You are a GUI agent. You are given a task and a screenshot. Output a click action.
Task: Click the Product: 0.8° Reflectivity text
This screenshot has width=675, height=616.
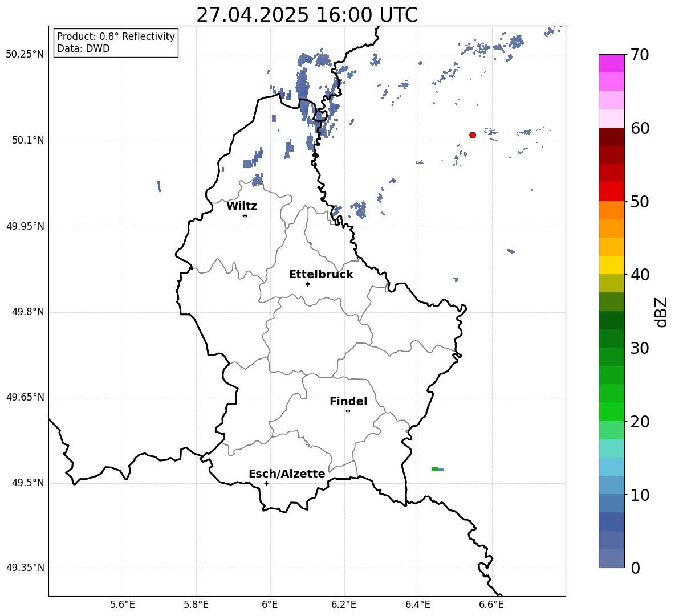(116, 36)
